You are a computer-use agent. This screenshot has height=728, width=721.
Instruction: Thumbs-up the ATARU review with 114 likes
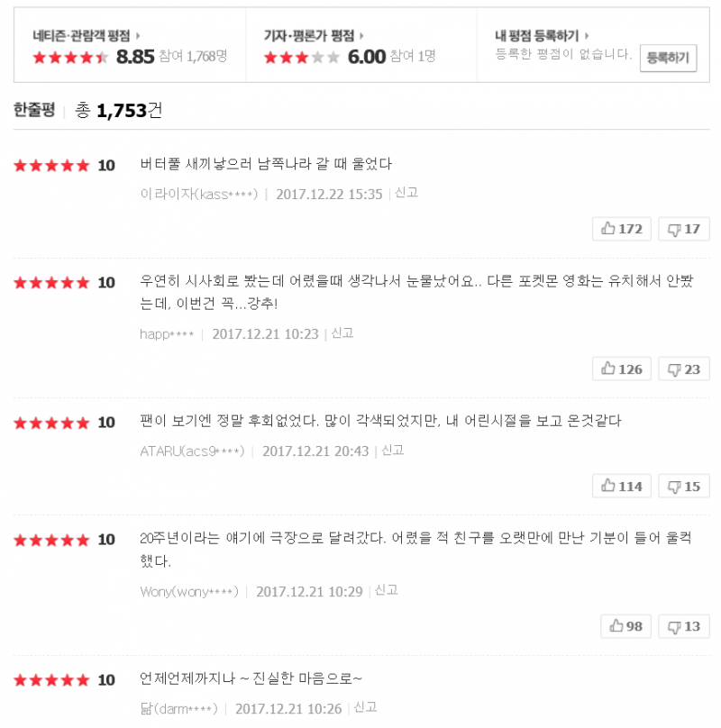(x=622, y=487)
